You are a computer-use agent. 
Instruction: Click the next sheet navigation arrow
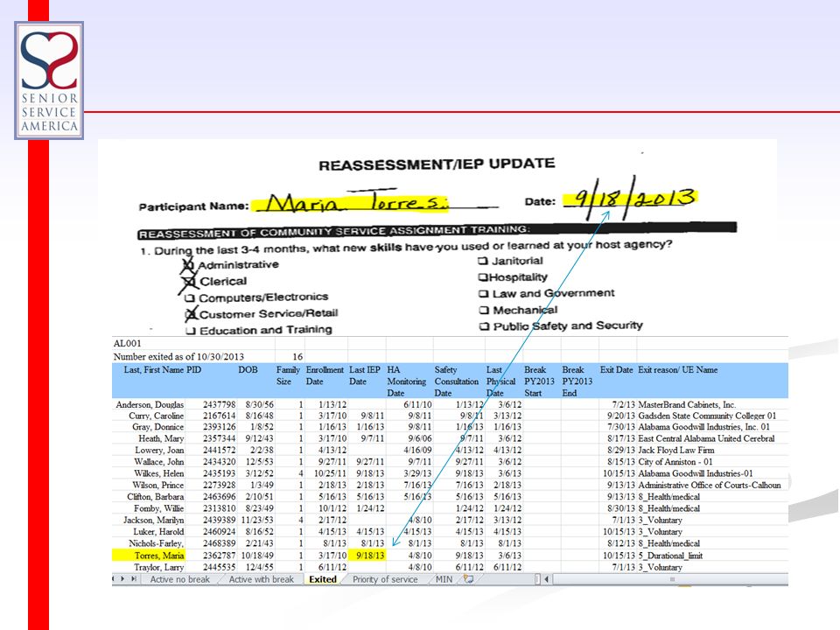(122, 579)
